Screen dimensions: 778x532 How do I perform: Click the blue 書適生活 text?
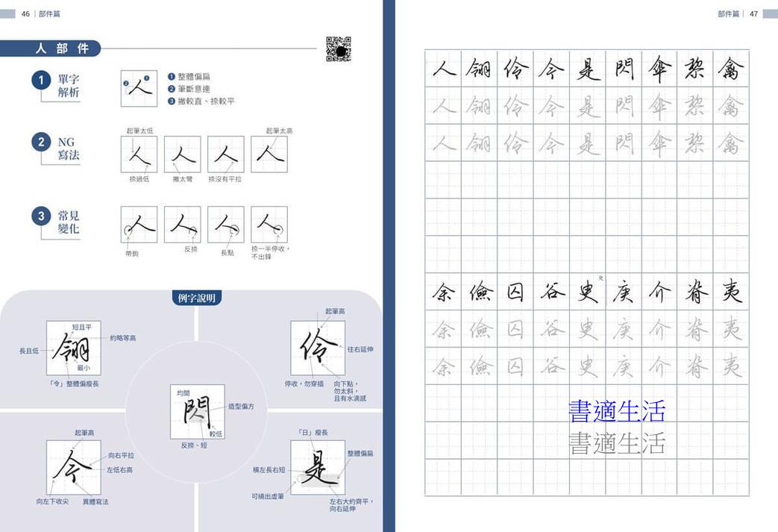pos(616,411)
